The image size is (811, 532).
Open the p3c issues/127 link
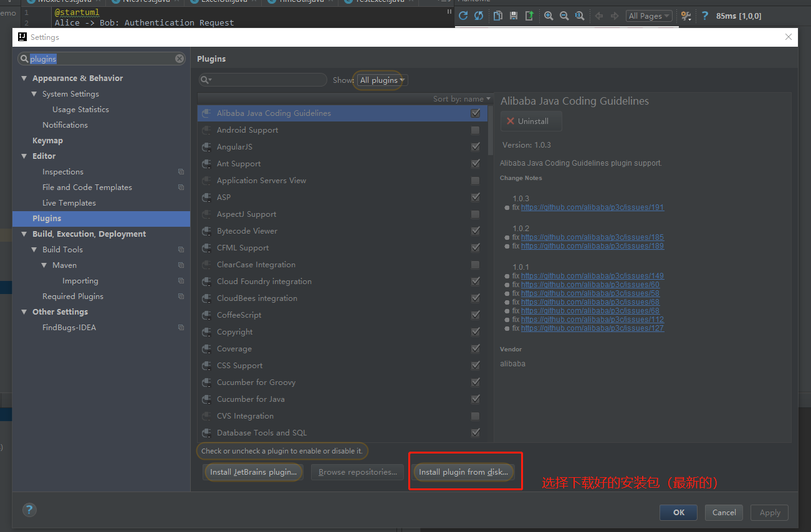pos(592,328)
